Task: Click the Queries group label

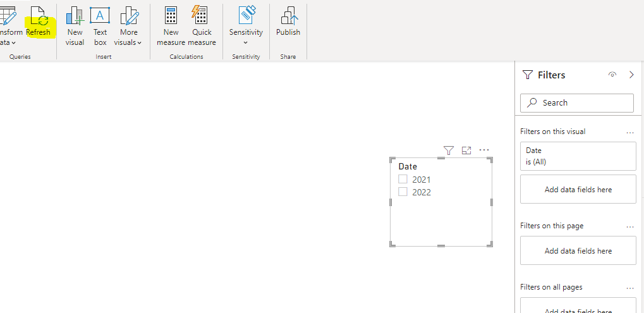Action: pyautogui.click(x=20, y=57)
